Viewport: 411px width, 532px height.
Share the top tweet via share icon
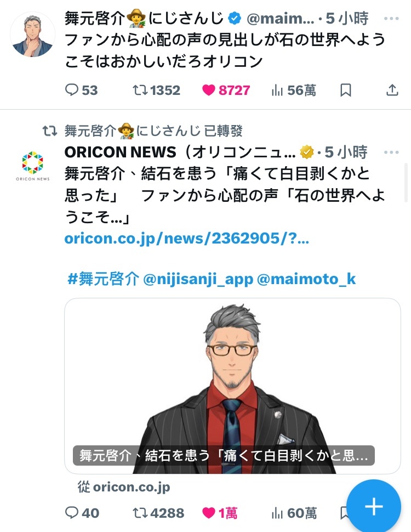coord(392,90)
